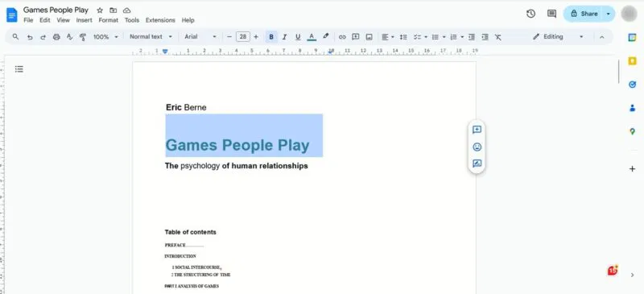Toggle Italic formatting
644x294 pixels.
coord(284,37)
